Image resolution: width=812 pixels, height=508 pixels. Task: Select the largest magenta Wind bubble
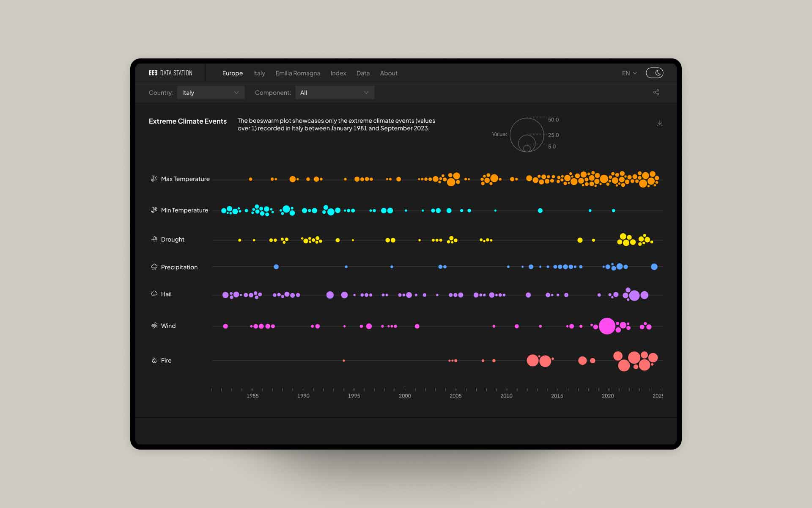pyautogui.click(x=607, y=326)
